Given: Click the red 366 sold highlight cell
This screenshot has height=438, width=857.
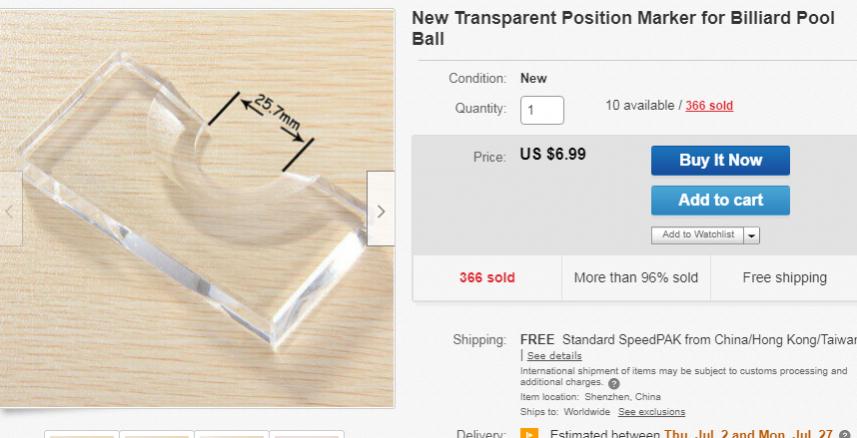Looking at the screenshot, I should pos(487,277).
